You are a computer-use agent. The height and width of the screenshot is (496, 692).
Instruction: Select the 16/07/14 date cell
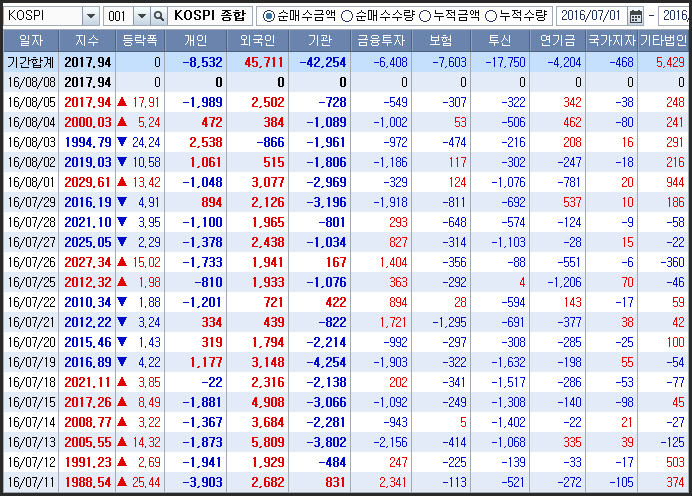pyautogui.click(x=31, y=422)
